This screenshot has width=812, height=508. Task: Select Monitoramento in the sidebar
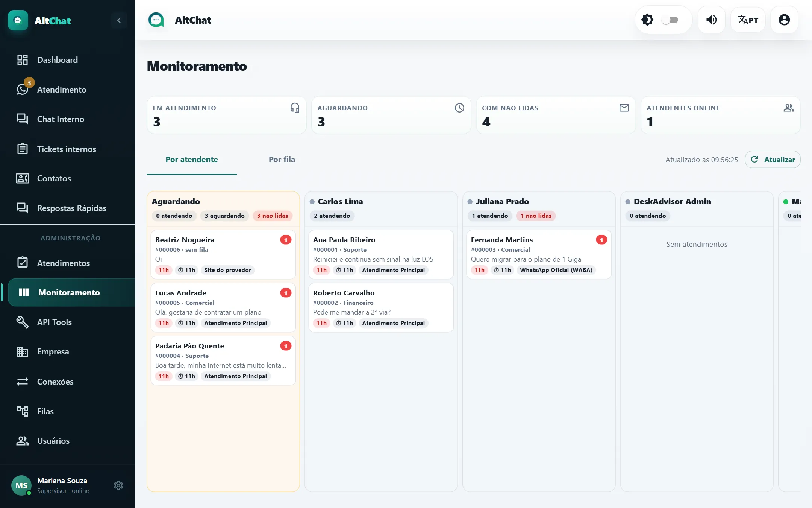pyautogui.click(x=71, y=292)
